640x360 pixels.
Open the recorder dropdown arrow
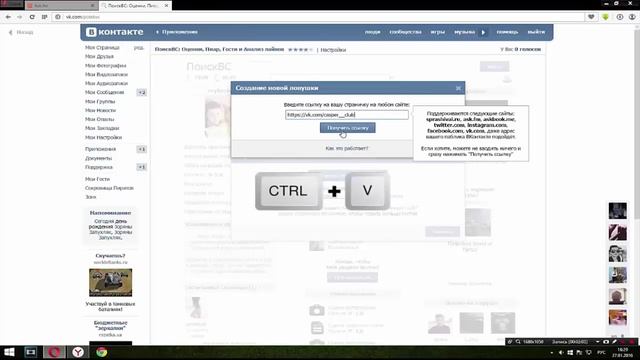point(598,342)
